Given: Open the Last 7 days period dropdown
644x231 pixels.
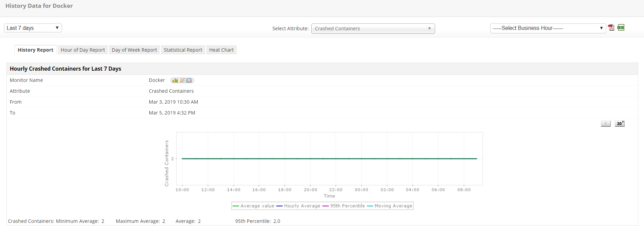Looking at the screenshot, I should click(x=33, y=28).
